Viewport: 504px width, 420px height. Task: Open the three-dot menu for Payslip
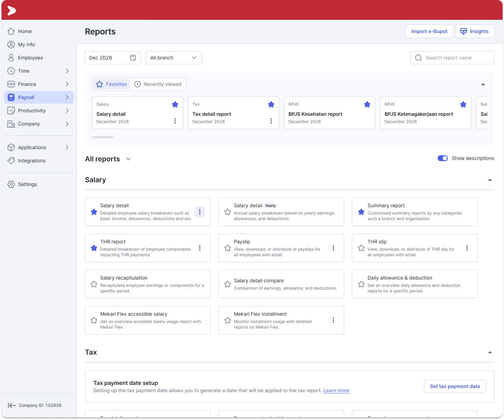tap(333, 248)
